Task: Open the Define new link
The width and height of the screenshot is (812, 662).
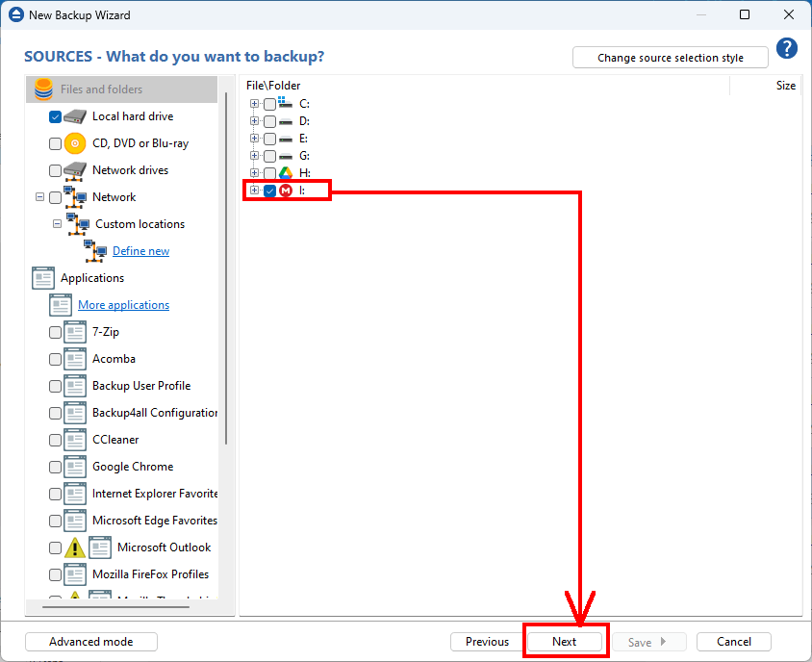Action: (x=140, y=251)
